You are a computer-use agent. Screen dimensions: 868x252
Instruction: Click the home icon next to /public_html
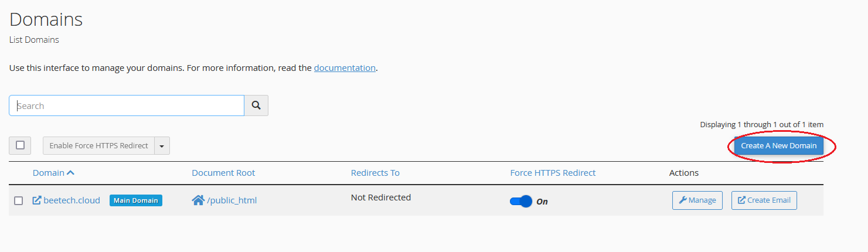click(198, 200)
